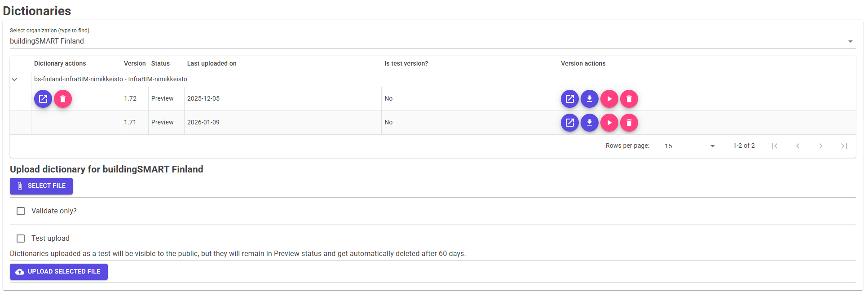Download version 1.72 of the dictionary
Image resolution: width=868 pixels, height=296 pixels.
tap(589, 99)
